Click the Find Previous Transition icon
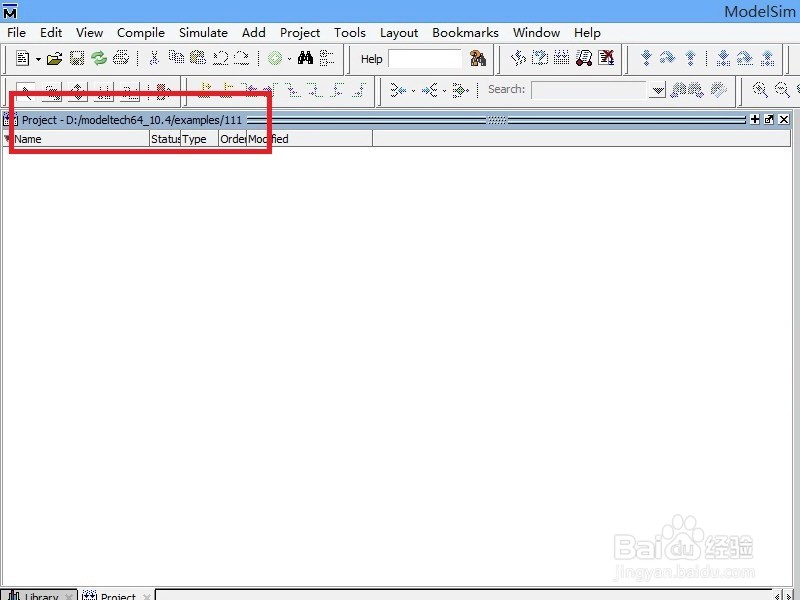 click(251, 90)
